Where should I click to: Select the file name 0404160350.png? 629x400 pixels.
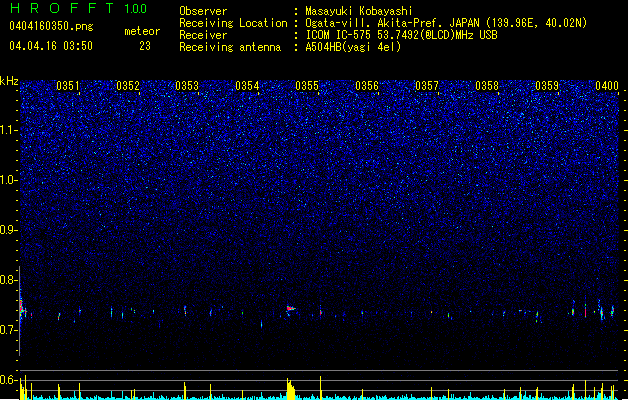coord(51,26)
